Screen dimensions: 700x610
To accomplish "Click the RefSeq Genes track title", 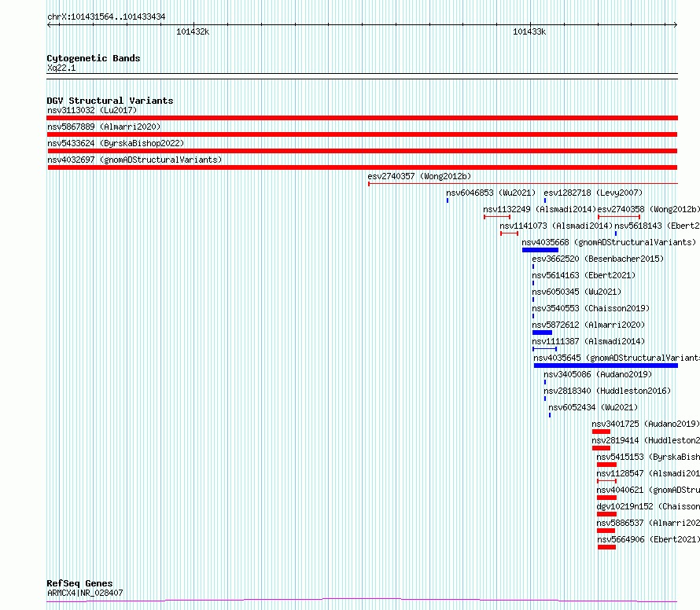I will pos(79,584).
